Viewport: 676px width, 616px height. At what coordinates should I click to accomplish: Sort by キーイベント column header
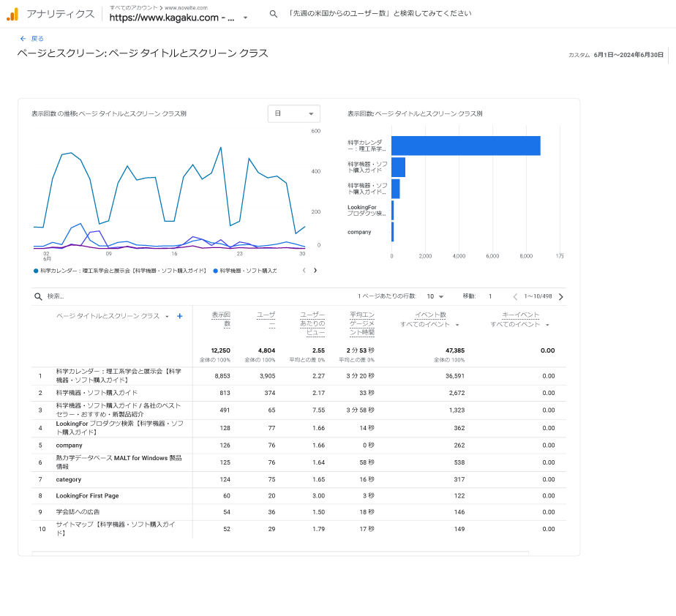click(x=521, y=315)
